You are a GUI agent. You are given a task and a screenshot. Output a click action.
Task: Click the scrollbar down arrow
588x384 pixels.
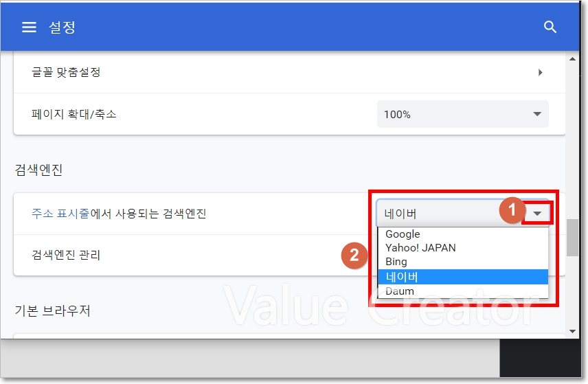point(572,331)
